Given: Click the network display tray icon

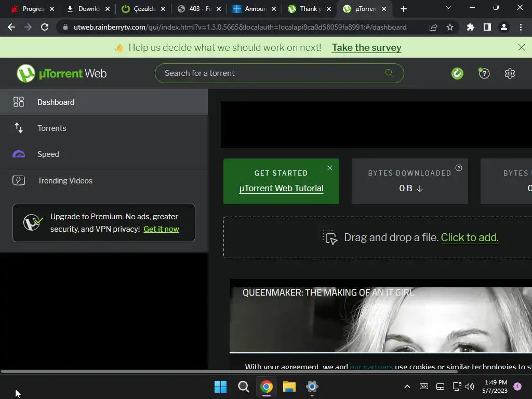Looking at the screenshot, I should pos(457,387).
